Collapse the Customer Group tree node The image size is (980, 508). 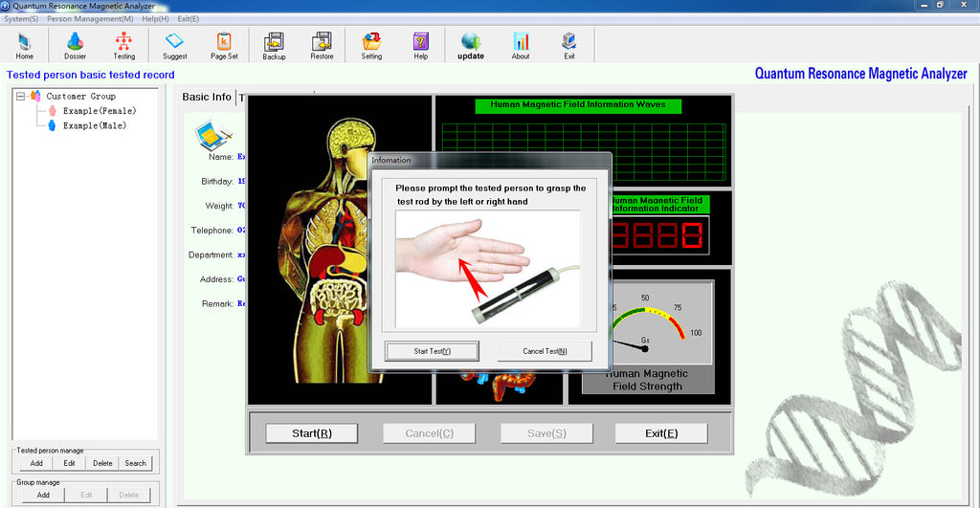(21, 97)
